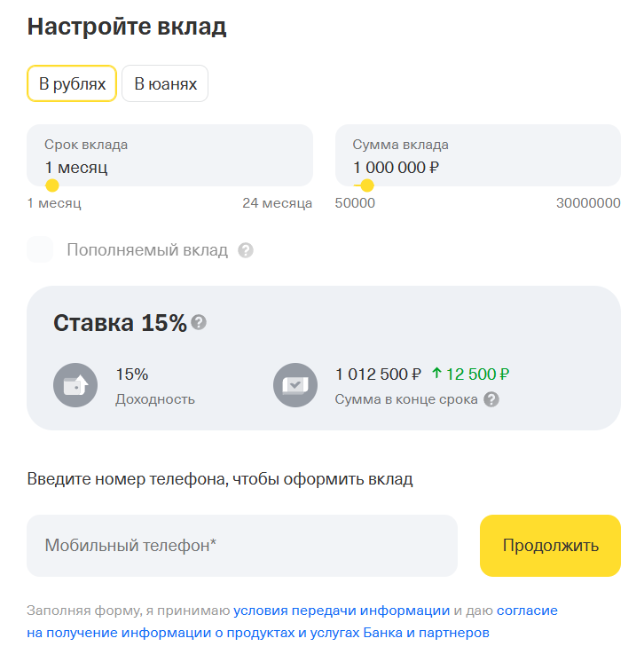Image resolution: width=644 pixels, height=670 pixels.
Task: Click the wallet icon next to Доходность
Action: [75, 386]
